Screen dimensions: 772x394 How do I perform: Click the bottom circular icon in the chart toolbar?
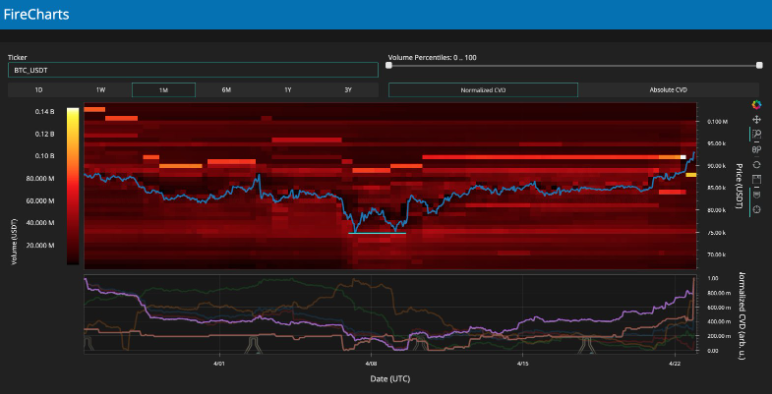point(757,210)
